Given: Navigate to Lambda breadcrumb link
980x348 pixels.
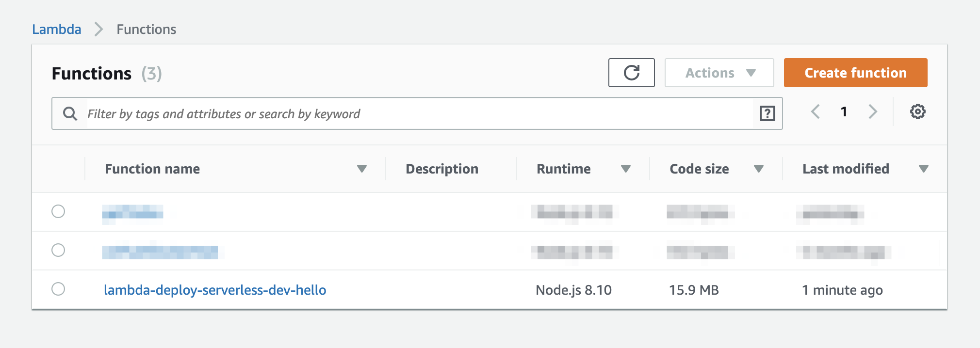Looking at the screenshot, I should tap(57, 29).
